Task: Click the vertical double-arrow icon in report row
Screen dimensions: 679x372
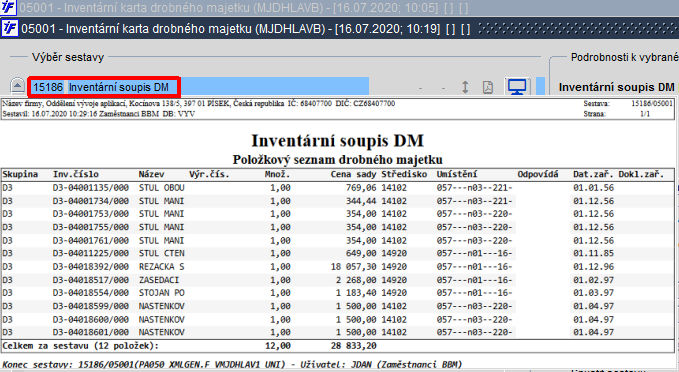Action: tap(465, 87)
